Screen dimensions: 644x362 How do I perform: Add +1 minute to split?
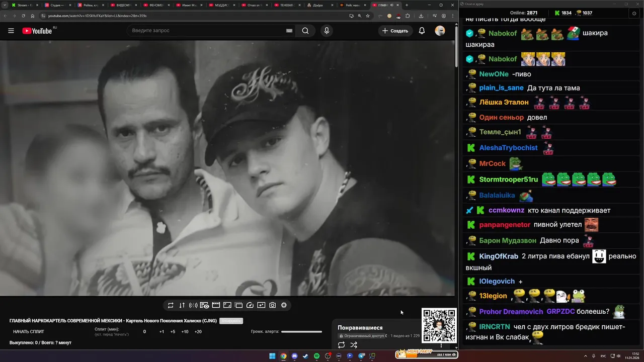pos(162,332)
